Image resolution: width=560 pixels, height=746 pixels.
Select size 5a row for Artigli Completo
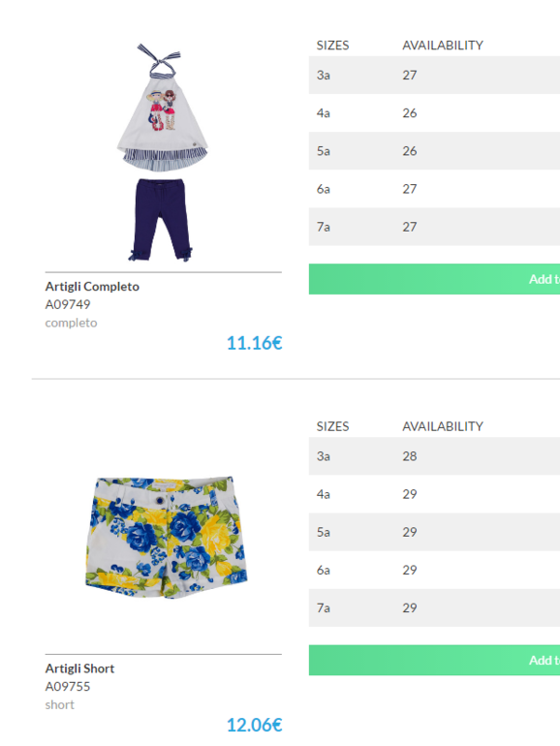coord(434,151)
